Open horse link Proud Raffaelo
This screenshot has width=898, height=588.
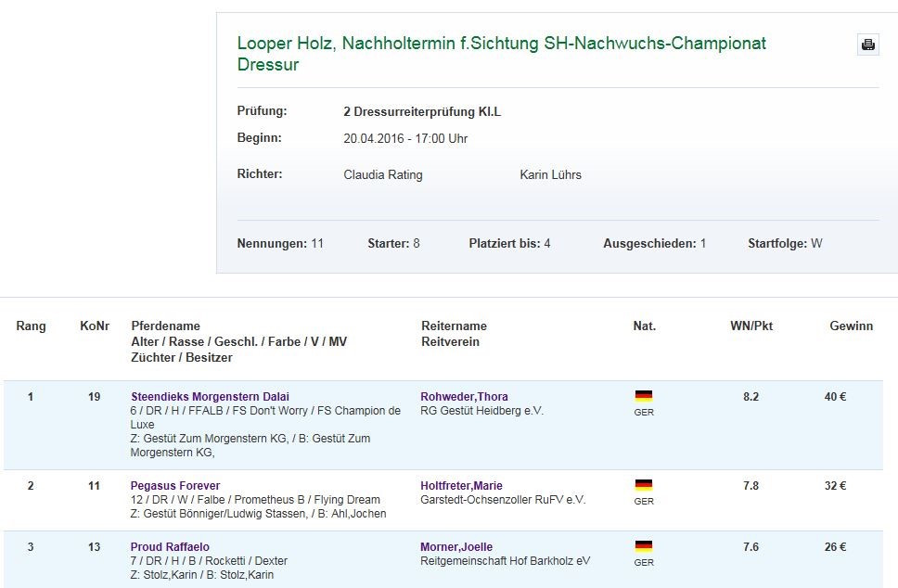coord(170,547)
